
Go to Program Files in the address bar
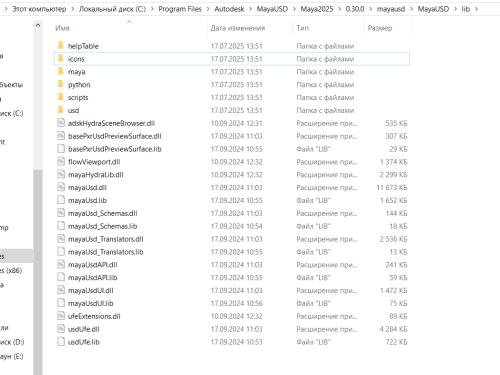[x=180, y=9]
